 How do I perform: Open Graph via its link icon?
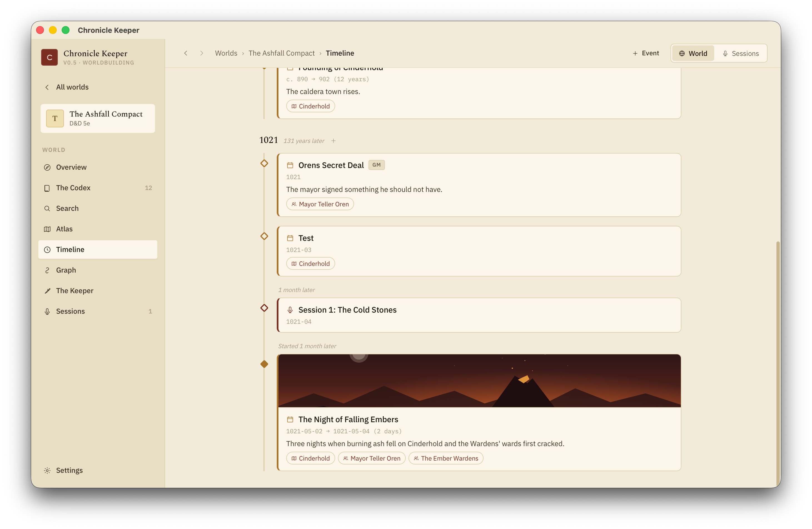(47, 270)
